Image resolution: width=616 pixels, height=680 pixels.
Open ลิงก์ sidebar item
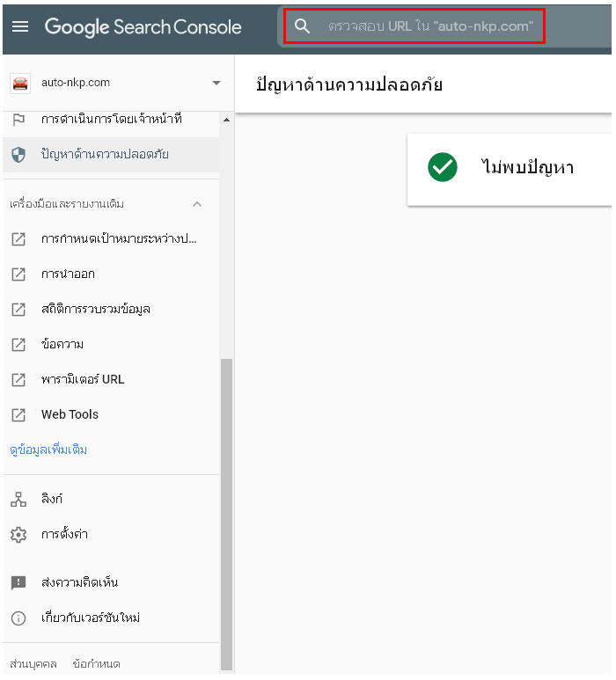(x=52, y=499)
